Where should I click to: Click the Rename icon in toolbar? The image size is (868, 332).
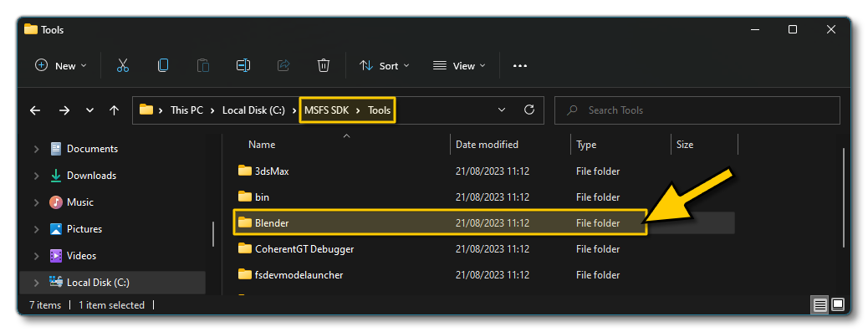point(243,65)
